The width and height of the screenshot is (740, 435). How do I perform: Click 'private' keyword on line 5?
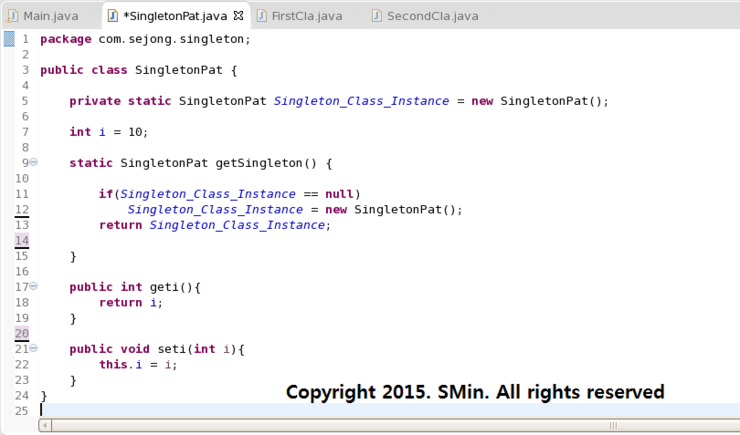point(95,101)
